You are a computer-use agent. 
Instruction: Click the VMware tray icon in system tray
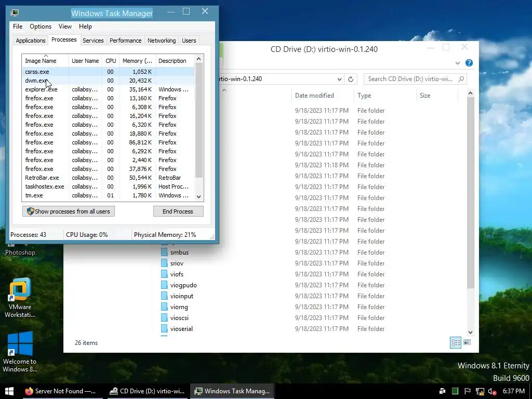pos(443,391)
